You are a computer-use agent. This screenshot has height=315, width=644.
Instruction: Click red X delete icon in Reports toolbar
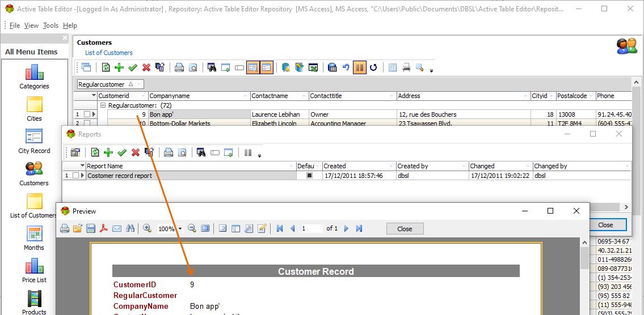(136, 152)
